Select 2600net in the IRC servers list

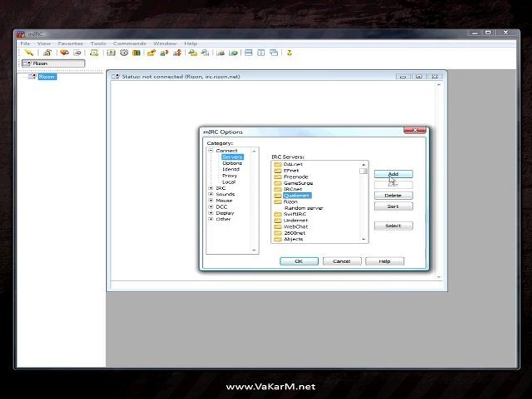(294, 233)
